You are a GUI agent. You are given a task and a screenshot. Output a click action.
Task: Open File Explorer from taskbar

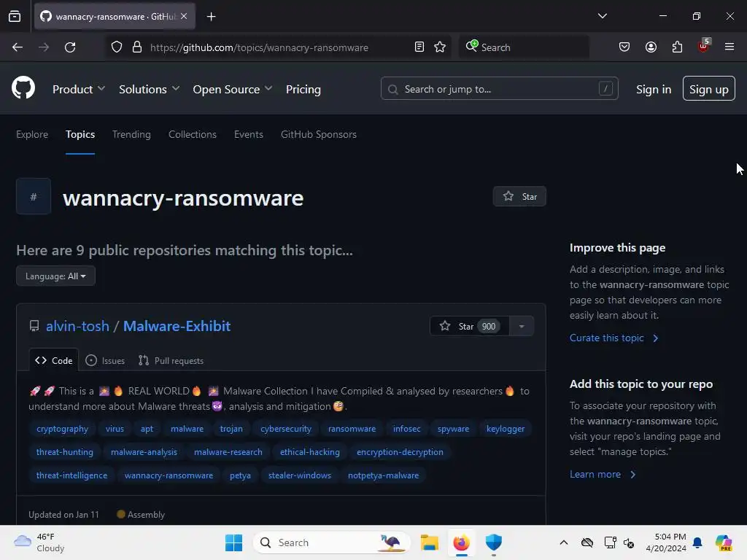click(429, 542)
